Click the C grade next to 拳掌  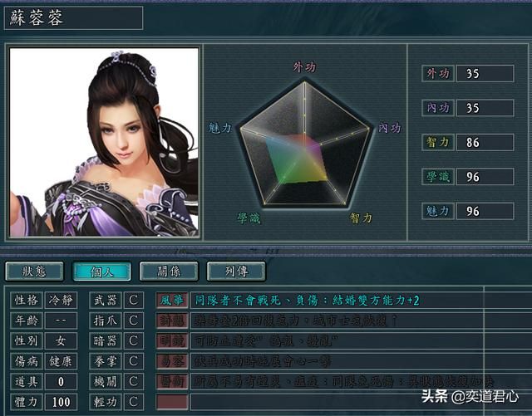(134, 361)
